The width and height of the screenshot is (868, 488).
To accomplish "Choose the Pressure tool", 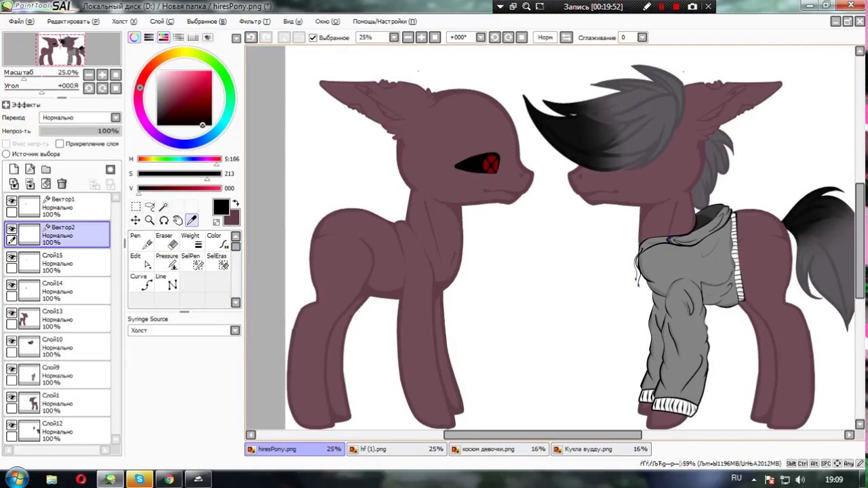I will pyautogui.click(x=167, y=261).
